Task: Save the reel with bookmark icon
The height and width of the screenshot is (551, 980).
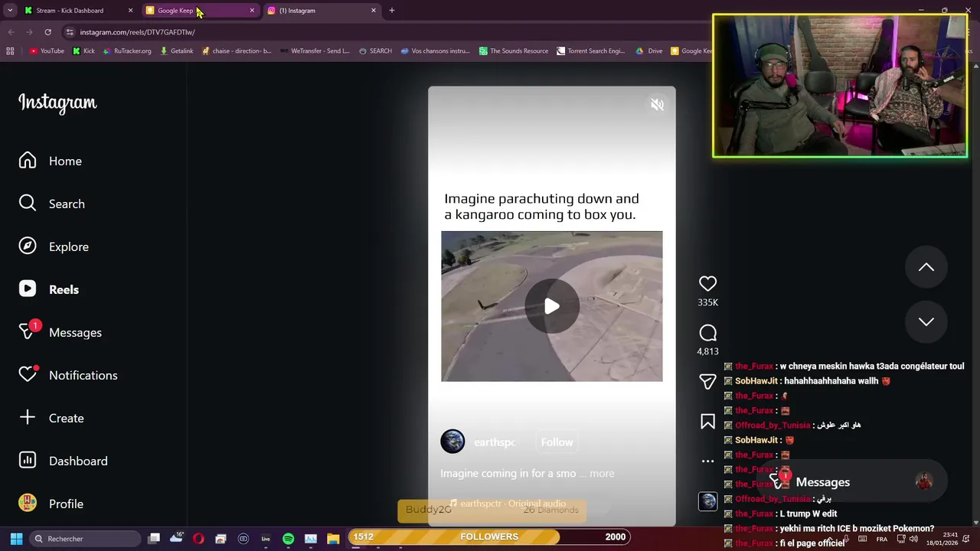Action: pos(707,422)
